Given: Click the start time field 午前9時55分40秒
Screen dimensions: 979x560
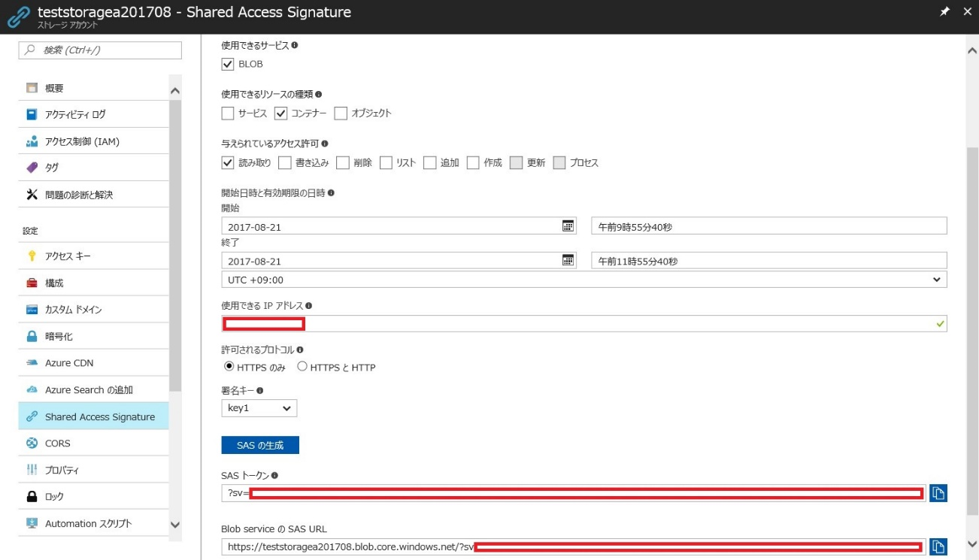Looking at the screenshot, I should point(769,226).
